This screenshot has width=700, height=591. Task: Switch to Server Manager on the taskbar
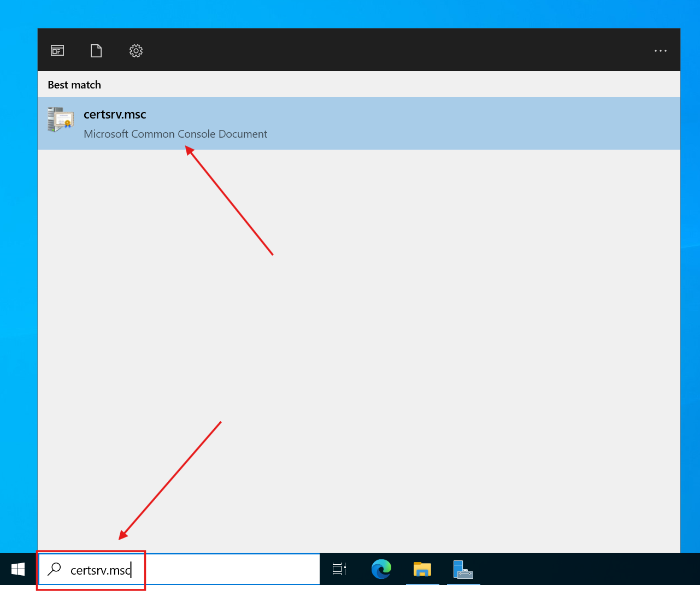pos(463,569)
